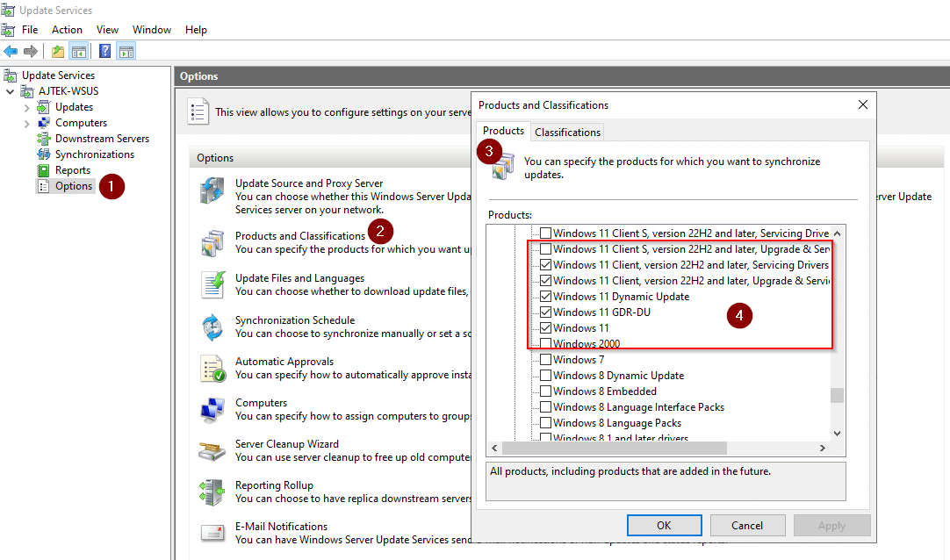
Task: Open the Action menu
Action: point(67,30)
